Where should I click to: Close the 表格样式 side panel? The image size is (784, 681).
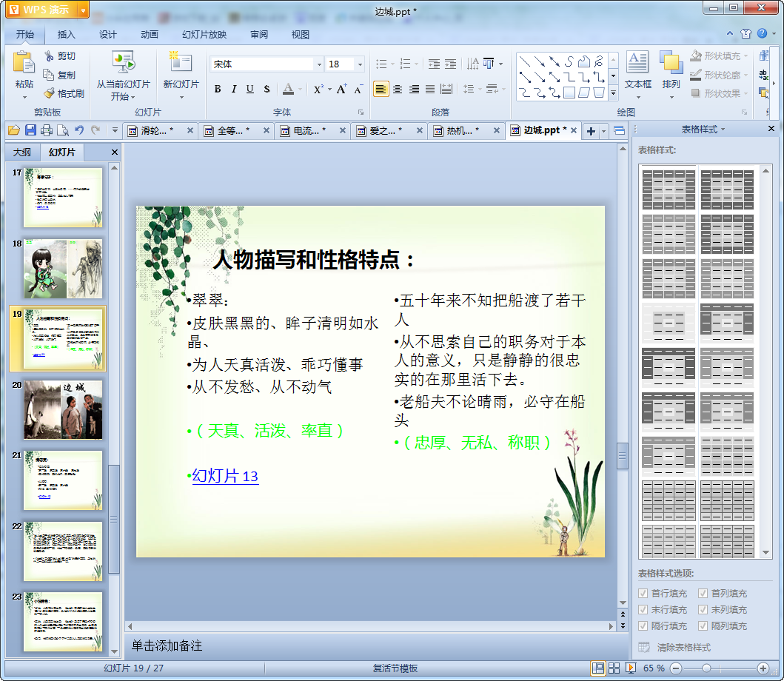(771, 129)
